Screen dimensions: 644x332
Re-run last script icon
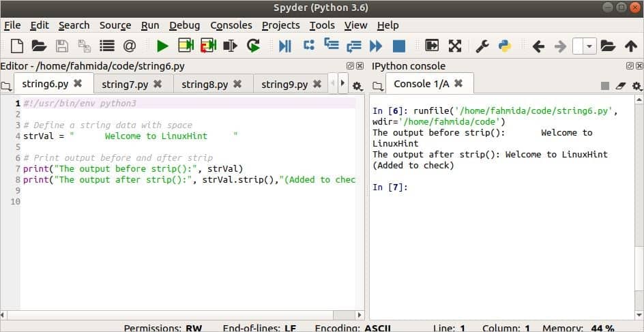[x=253, y=46]
